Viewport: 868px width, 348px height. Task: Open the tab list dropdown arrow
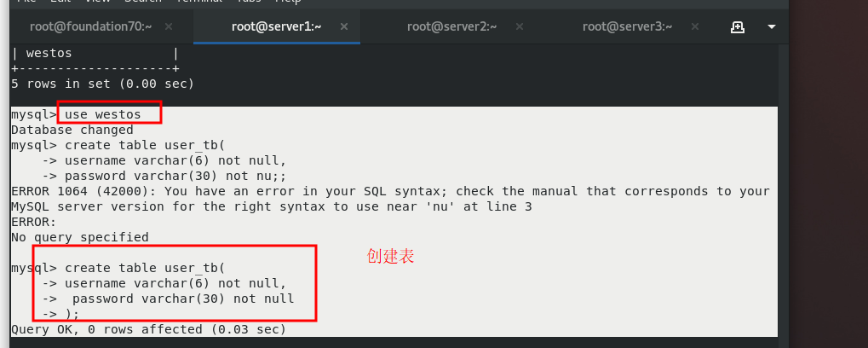click(772, 26)
